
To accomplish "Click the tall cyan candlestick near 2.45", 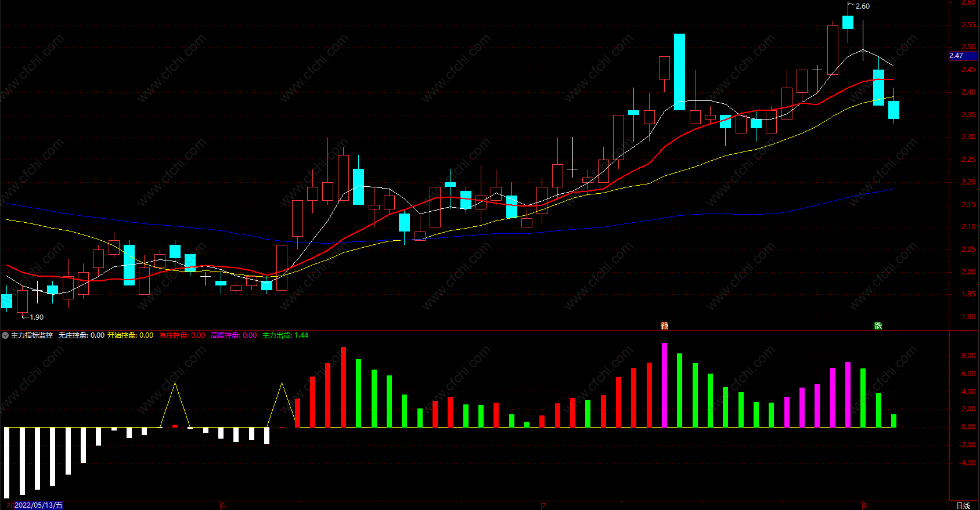I will pos(679,72).
